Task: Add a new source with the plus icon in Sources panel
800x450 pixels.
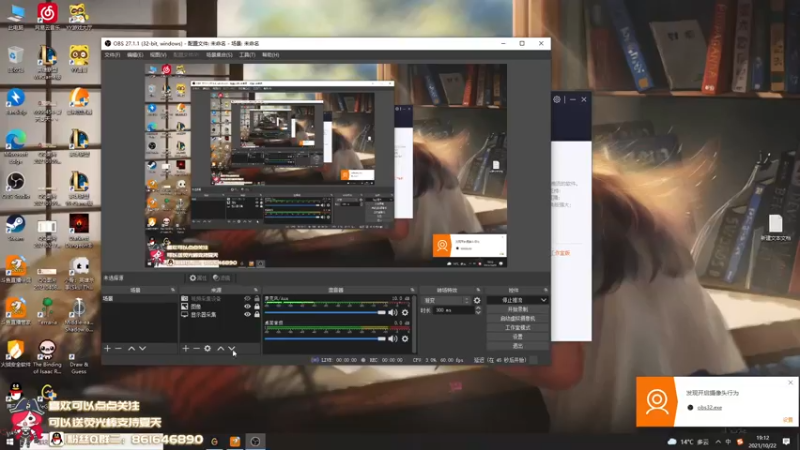Action: (x=185, y=348)
